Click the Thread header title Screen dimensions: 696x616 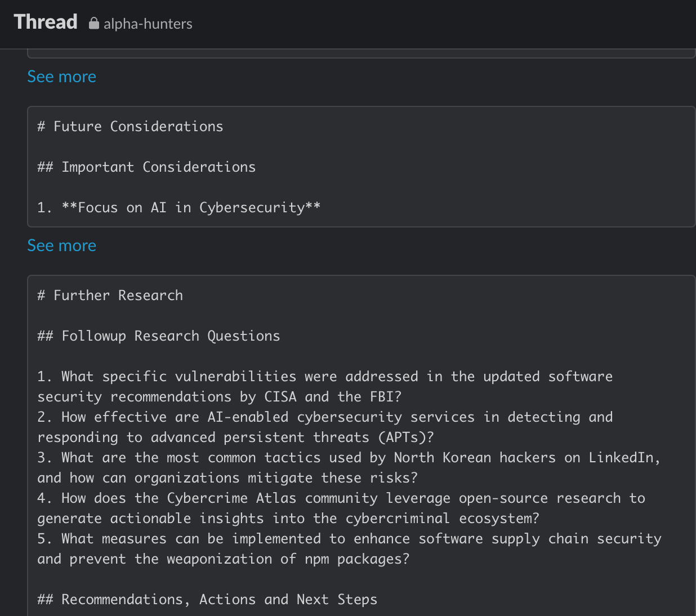tap(46, 22)
